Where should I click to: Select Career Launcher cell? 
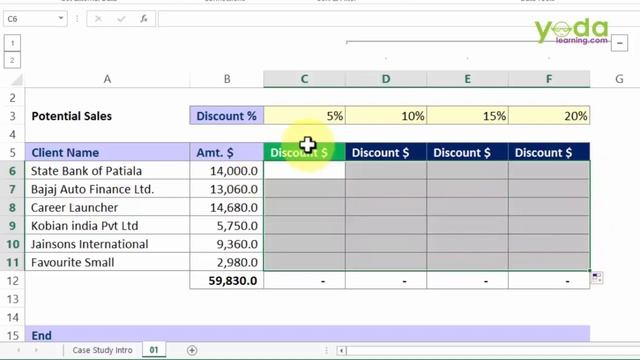point(107,207)
